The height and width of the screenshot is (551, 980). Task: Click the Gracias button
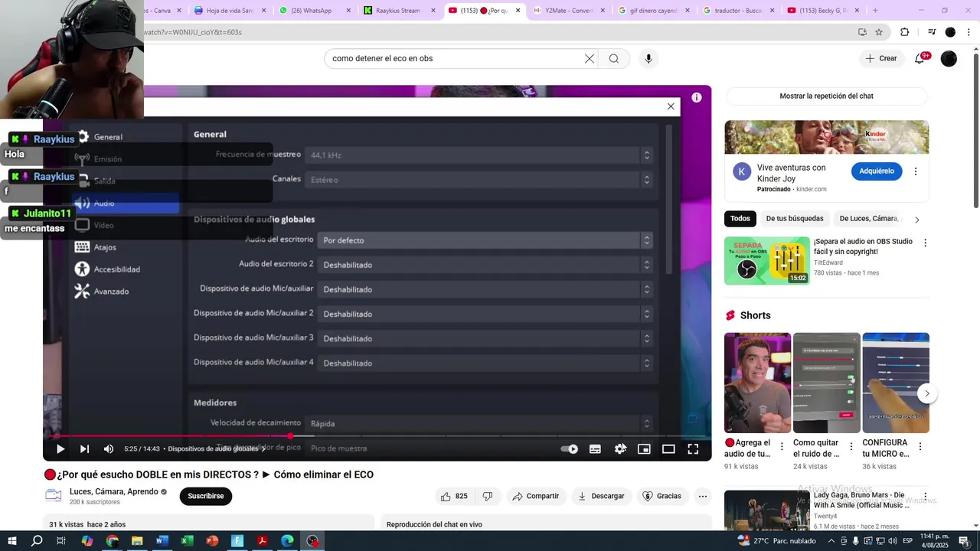click(x=662, y=496)
